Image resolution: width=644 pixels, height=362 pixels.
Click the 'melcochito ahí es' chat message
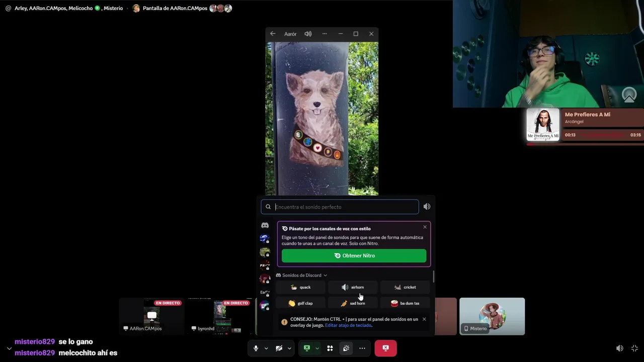88,353
